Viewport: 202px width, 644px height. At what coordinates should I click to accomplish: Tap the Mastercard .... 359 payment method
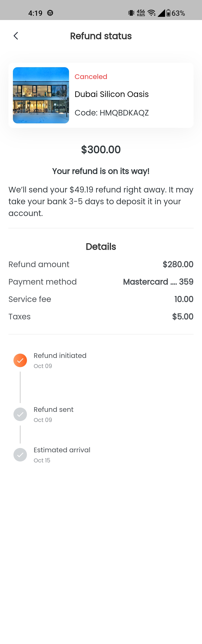[158, 282]
